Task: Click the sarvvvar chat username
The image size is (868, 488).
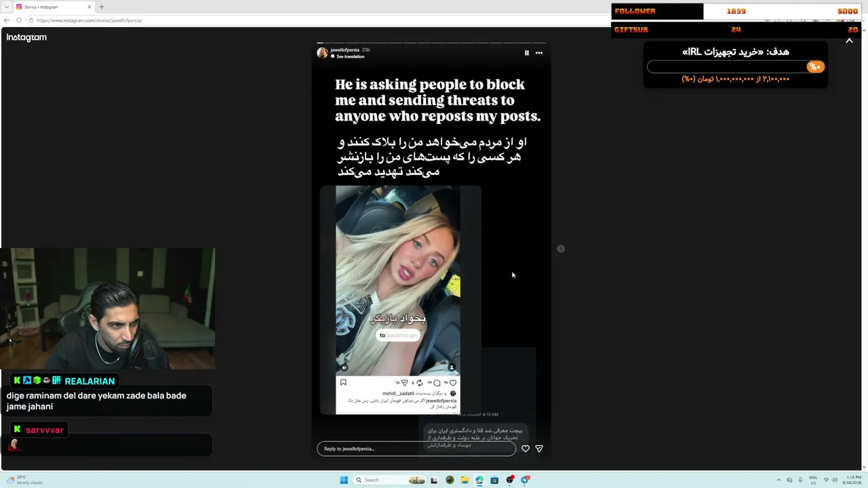Action: coord(45,430)
